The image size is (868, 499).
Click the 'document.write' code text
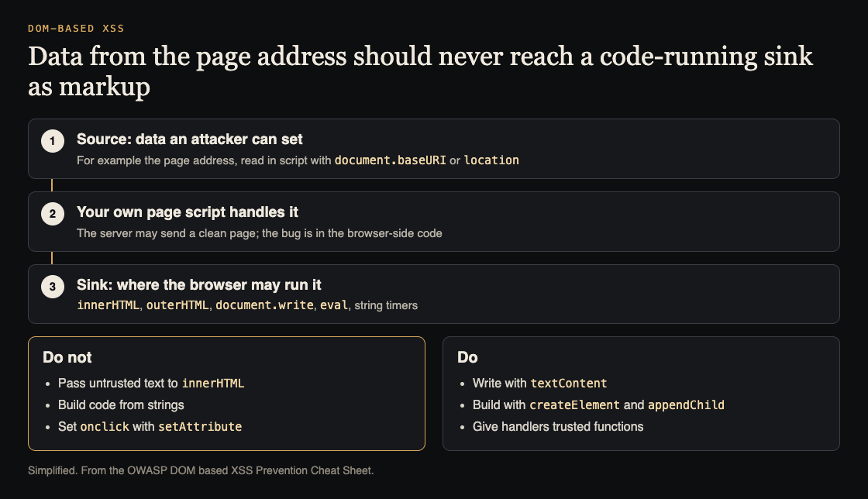[x=264, y=305]
